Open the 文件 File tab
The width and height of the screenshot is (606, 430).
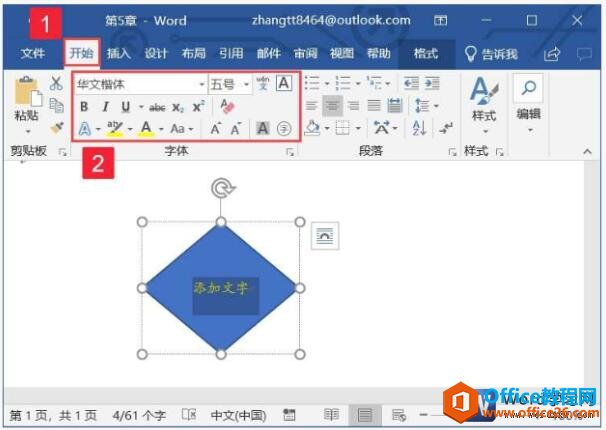coord(33,53)
